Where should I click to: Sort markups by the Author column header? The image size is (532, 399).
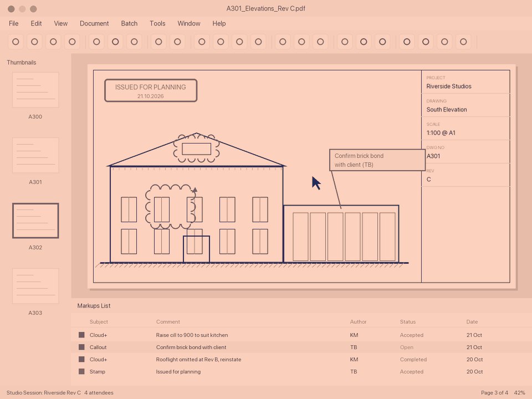pos(359,321)
